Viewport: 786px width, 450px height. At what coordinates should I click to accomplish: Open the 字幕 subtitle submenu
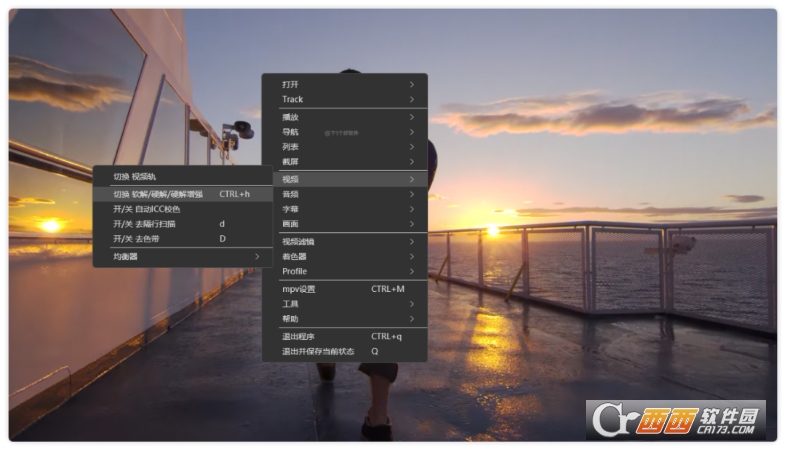coord(350,209)
